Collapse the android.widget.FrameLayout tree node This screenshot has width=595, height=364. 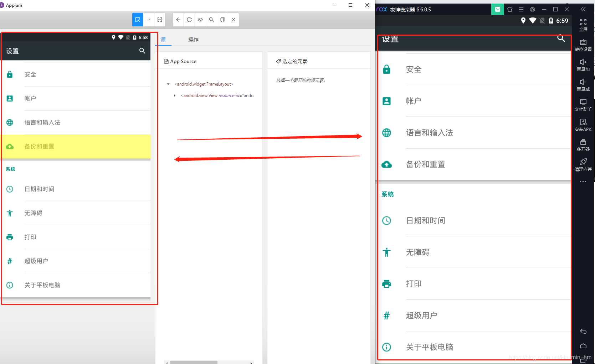coord(168,84)
